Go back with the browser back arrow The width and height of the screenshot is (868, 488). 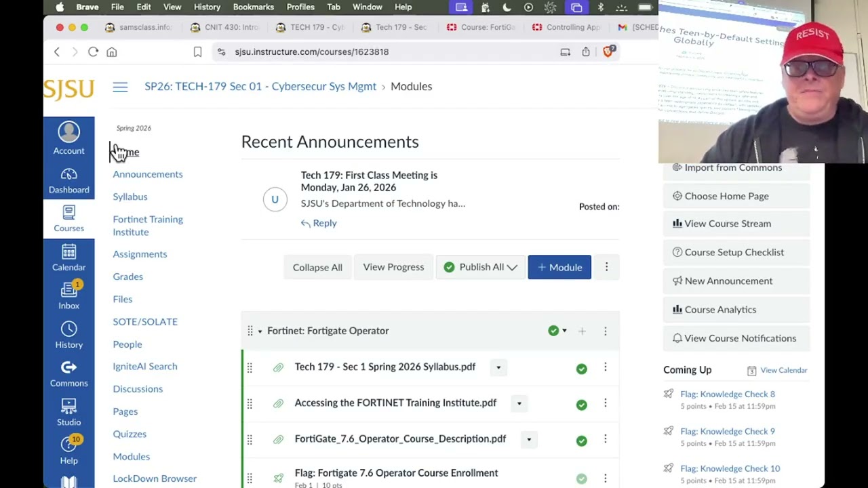[x=57, y=52]
